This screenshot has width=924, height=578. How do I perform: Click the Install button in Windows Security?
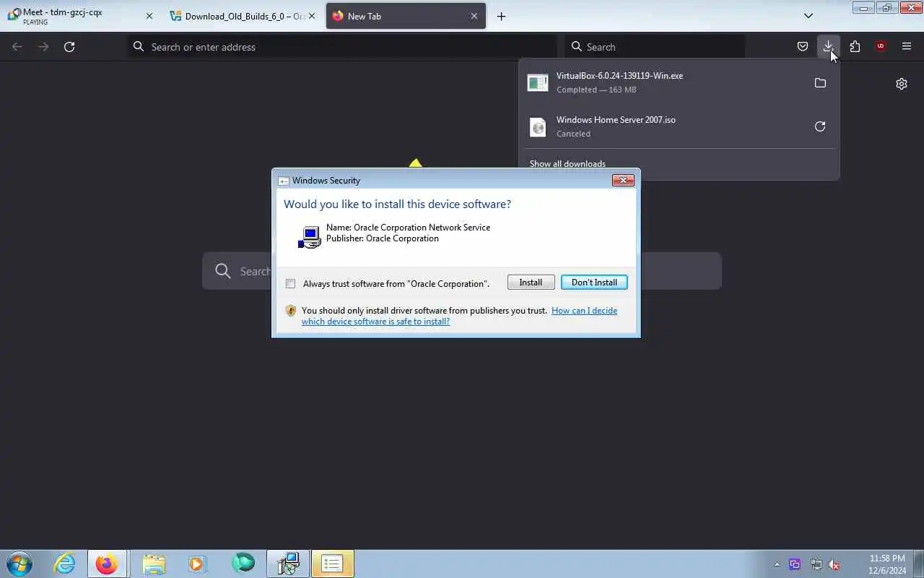point(531,282)
